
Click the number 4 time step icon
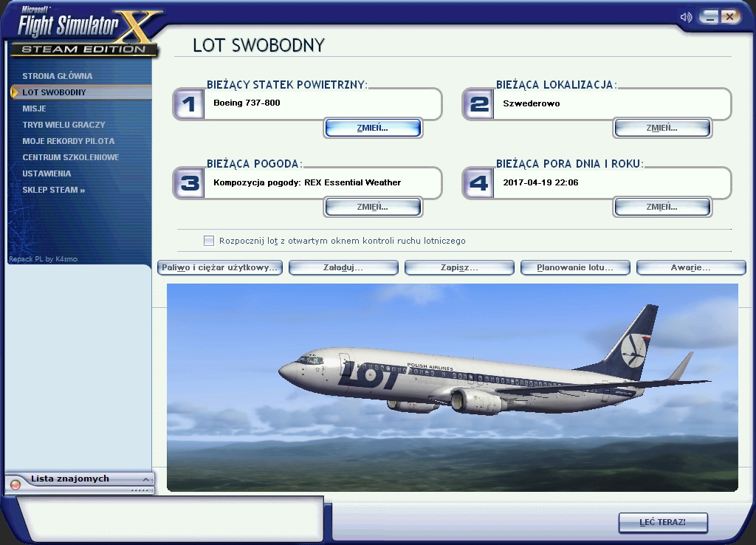click(478, 183)
